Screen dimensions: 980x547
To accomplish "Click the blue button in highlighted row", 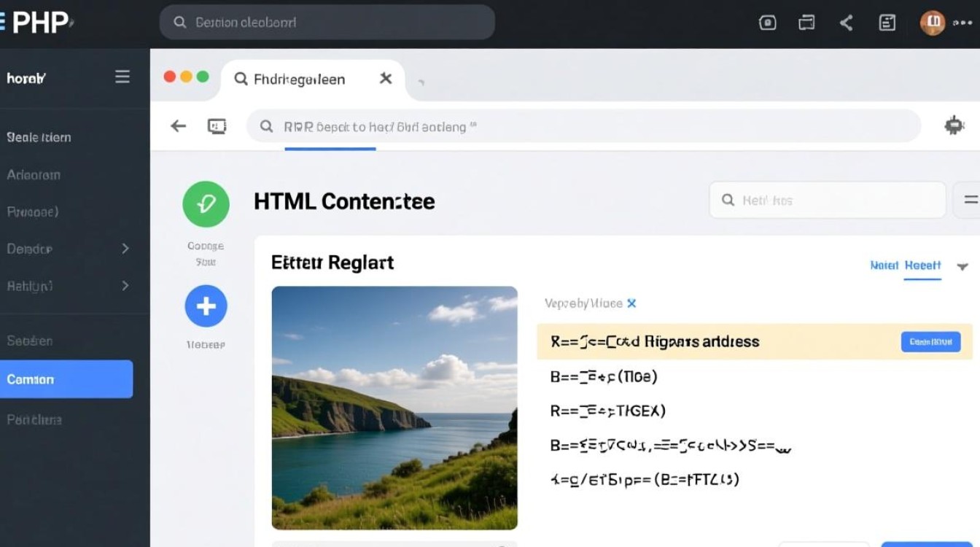I will coord(930,341).
